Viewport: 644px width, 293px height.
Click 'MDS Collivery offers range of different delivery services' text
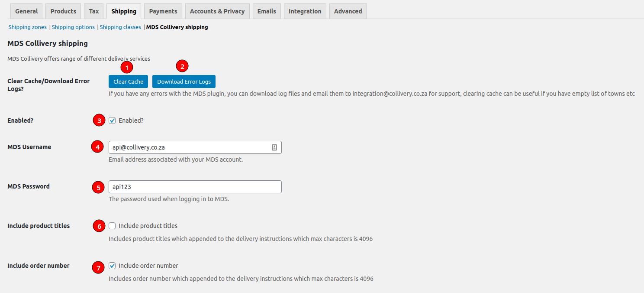click(79, 59)
